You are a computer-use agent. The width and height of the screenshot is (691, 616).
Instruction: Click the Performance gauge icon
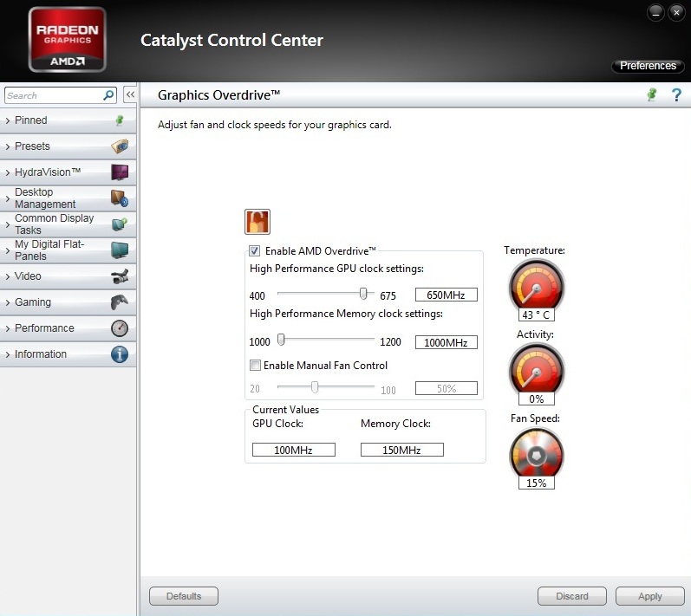click(x=120, y=328)
